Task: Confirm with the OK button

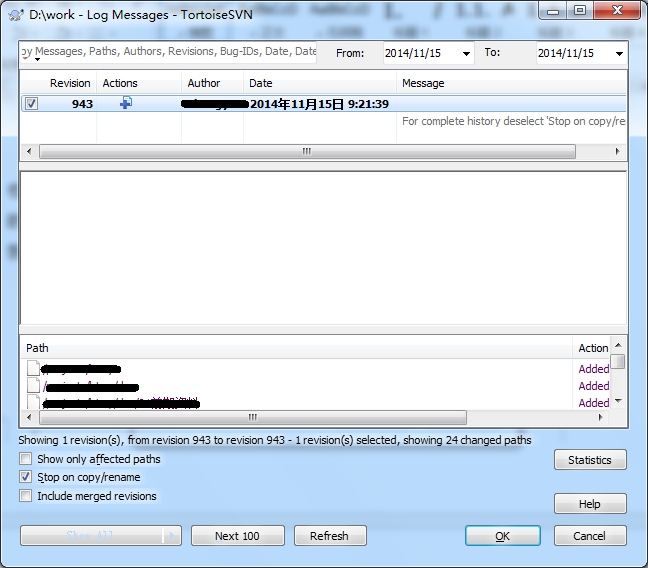Action: (503, 536)
